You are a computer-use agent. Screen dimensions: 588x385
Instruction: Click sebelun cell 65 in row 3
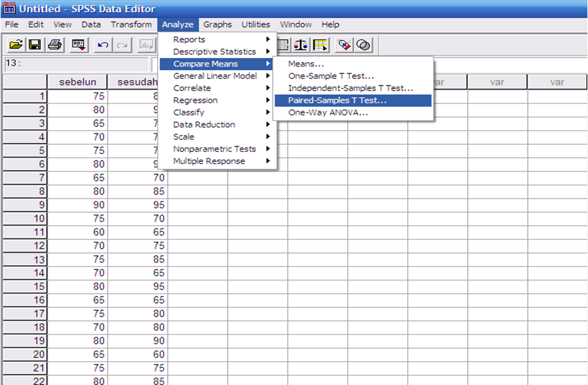tap(77, 123)
